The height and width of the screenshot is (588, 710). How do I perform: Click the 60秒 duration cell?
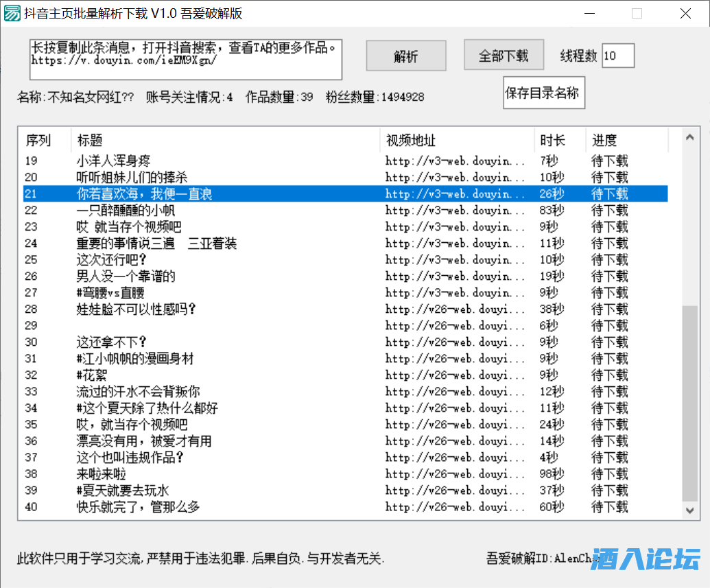click(x=552, y=507)
